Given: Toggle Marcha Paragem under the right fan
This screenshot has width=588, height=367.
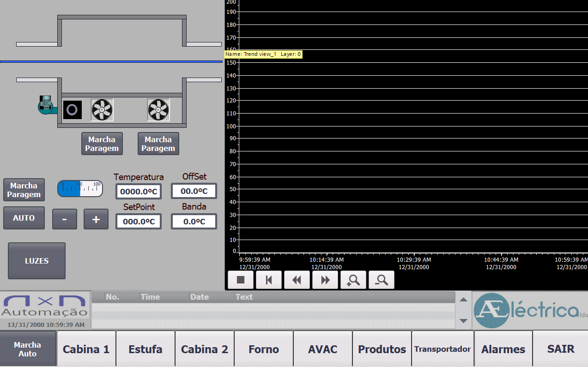Looking at the screenshot, I should pos(158,144).
